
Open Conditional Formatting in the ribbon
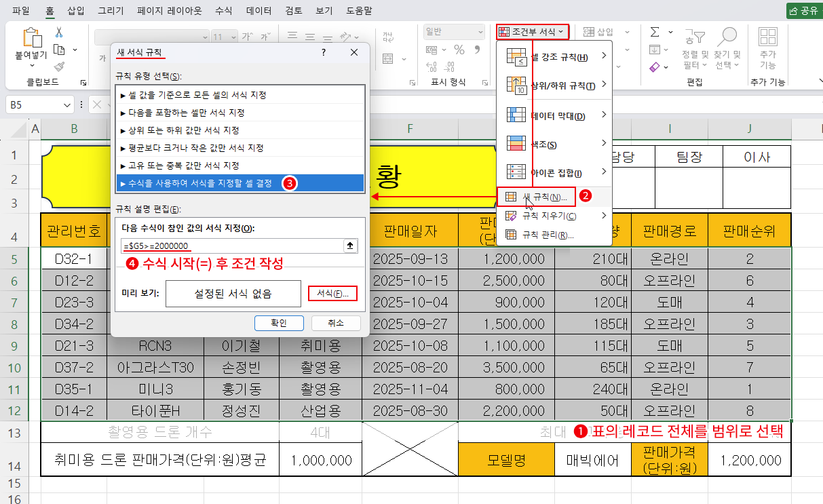532,31
